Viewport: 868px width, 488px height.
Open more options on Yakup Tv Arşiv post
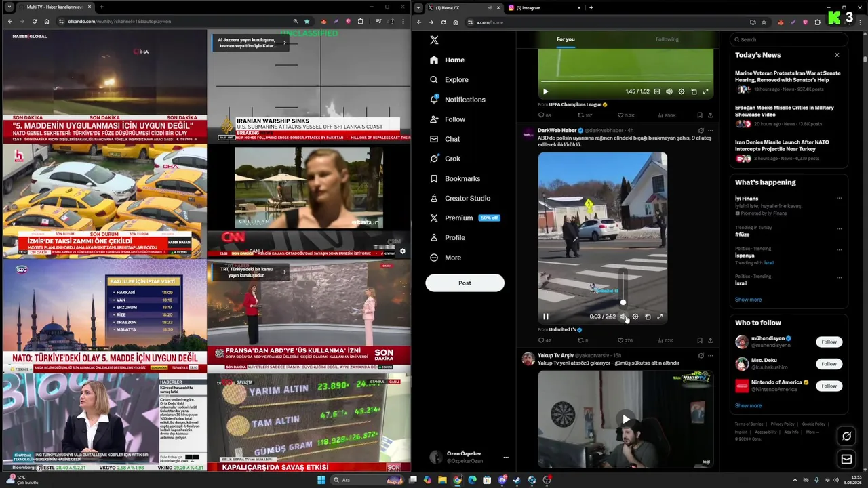tap(710, 355)
